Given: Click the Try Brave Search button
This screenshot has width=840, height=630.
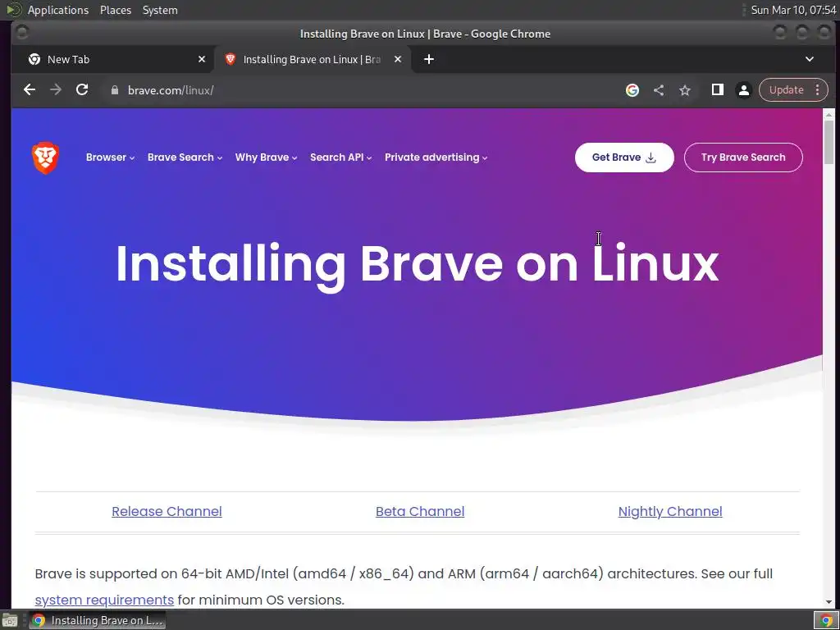Looking at the screenshot, I should point(743,157).
